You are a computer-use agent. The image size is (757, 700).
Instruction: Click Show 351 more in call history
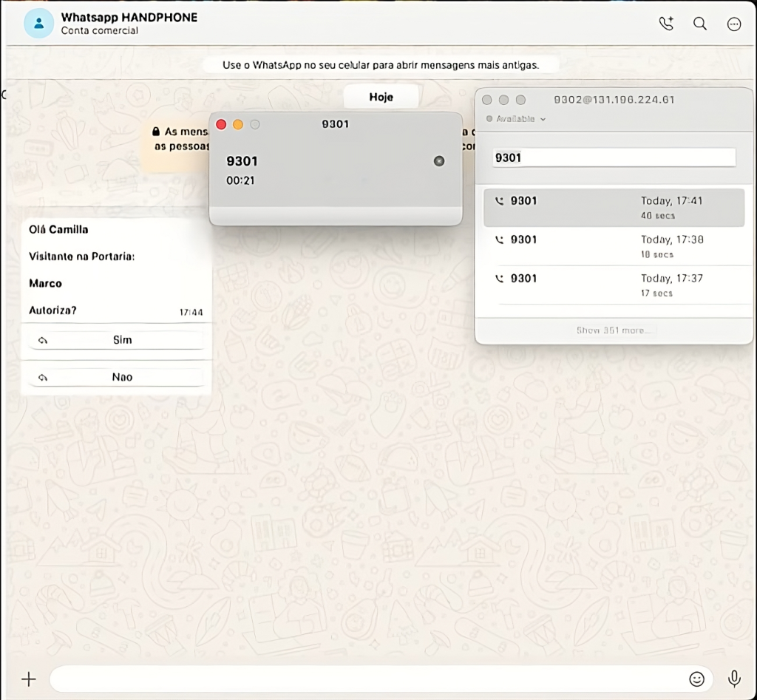pyautogui.click(x=614, y=330)
